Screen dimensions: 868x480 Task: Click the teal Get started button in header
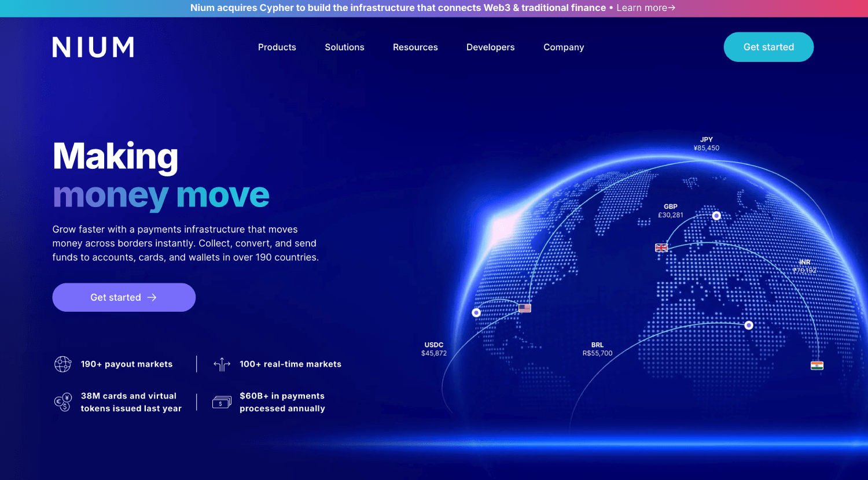point(768,47)
